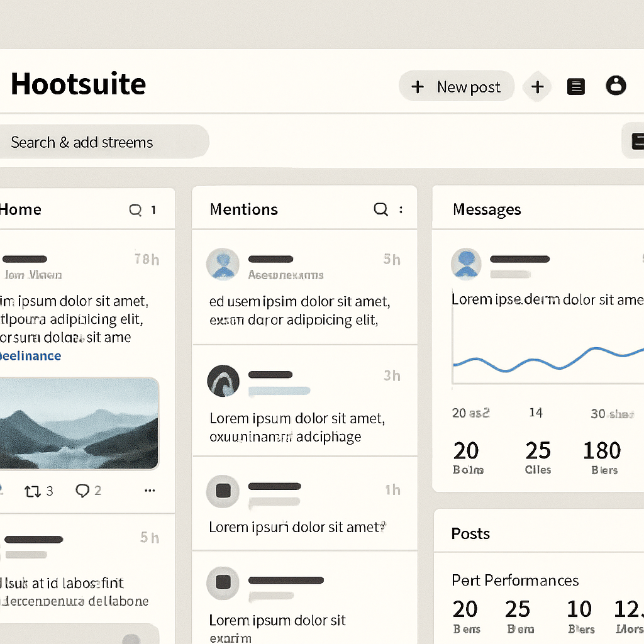Click the blue 'eelinance' link in Home post
Image resolution: width=644 pixels, height=644 pixels.
click(30, 356)
